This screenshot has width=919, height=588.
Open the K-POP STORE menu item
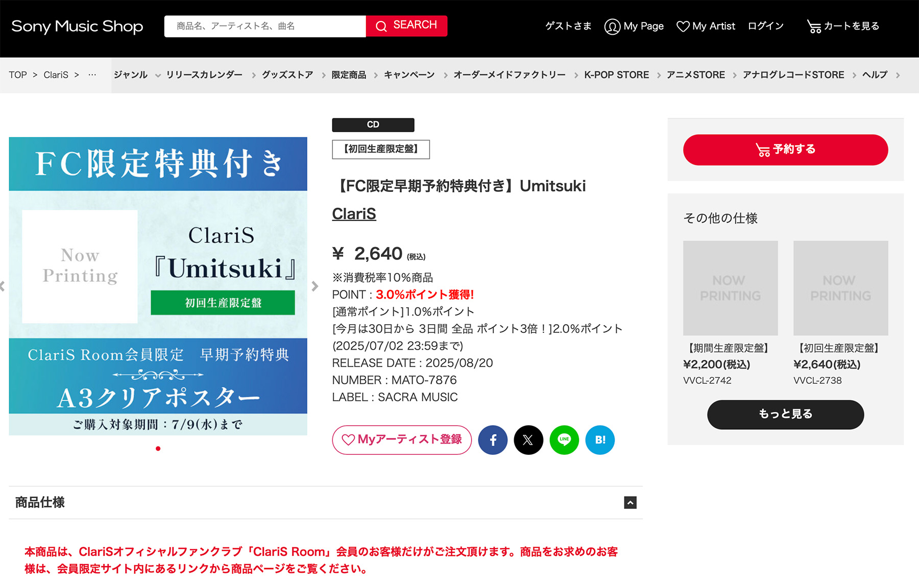pos(616,75)
